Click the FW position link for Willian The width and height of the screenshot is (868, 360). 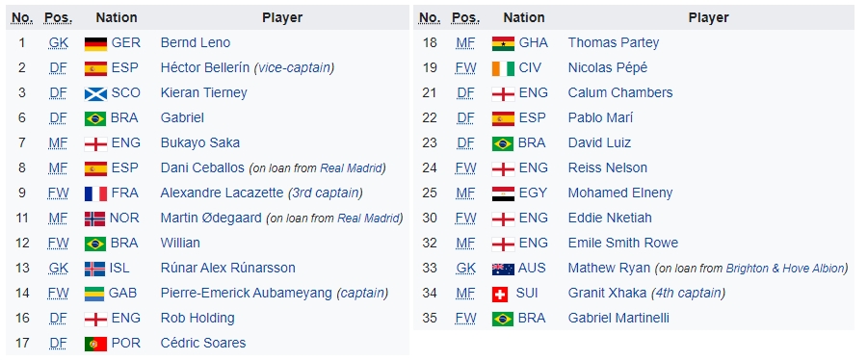[x=58, y=244]
